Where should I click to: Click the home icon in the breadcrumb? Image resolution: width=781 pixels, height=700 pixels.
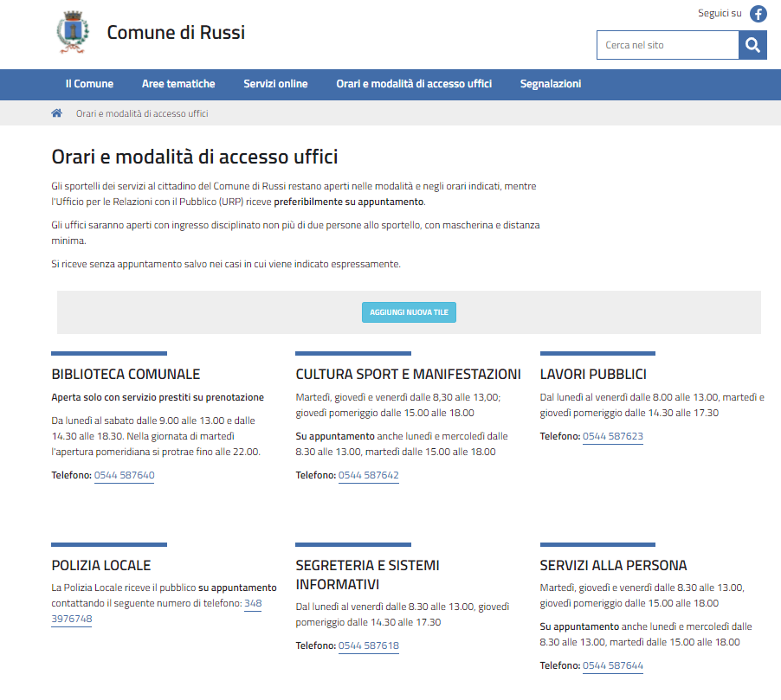pos(57,113)
